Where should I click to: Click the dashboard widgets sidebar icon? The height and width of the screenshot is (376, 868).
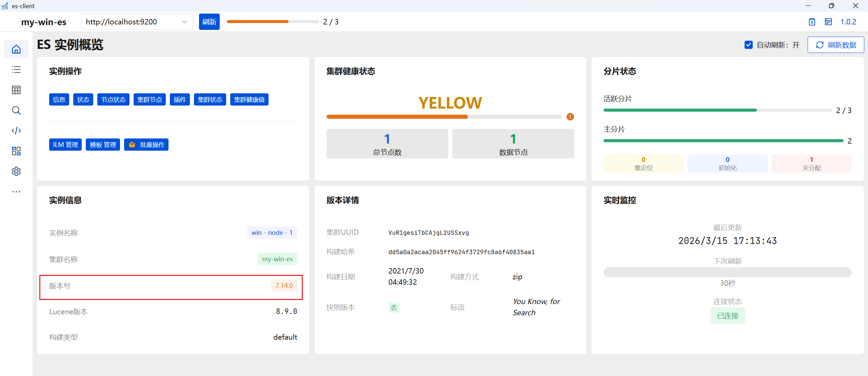16,151
